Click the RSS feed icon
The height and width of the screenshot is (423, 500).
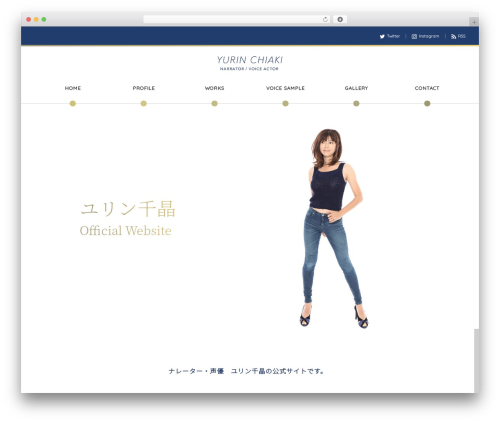click(453, 36)
